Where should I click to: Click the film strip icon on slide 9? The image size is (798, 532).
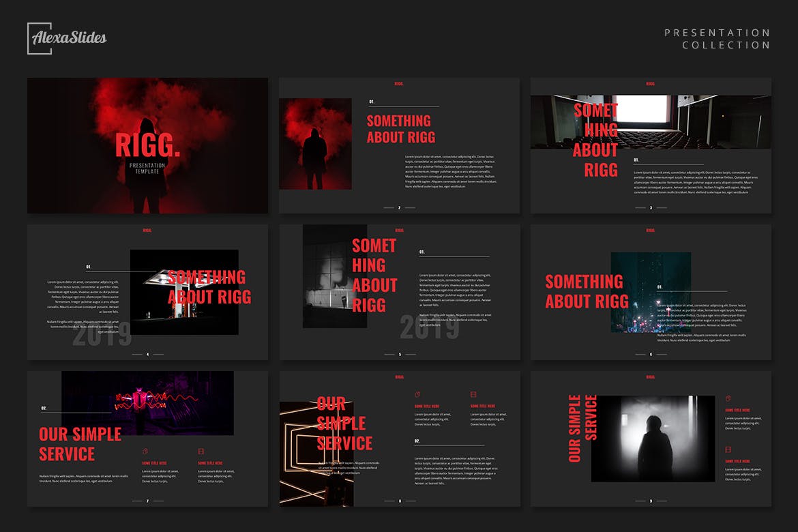tap(728, 449)
